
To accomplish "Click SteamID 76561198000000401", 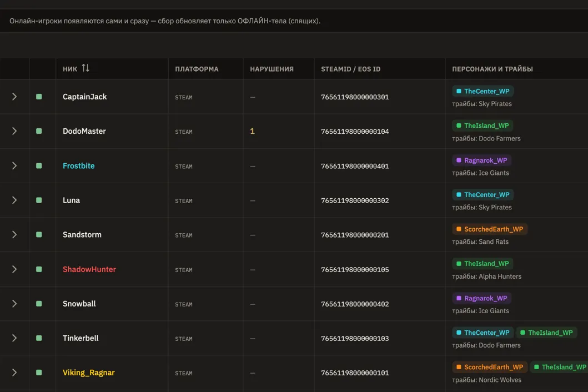I will point(355,166).
